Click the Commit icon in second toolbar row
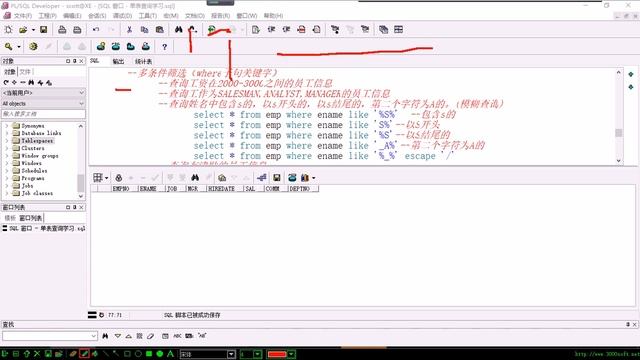The height and width of the screenshot is (360, 640). (67, 47)
